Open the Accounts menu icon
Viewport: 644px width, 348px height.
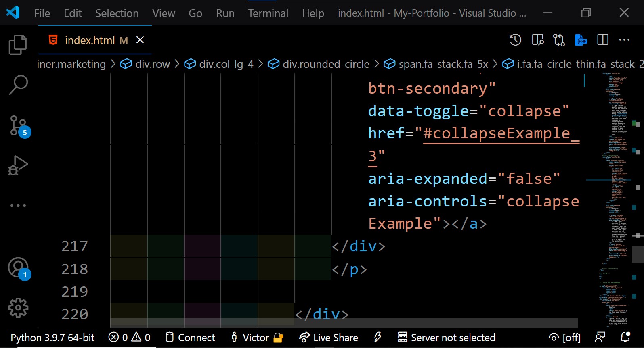coord(19,269)
